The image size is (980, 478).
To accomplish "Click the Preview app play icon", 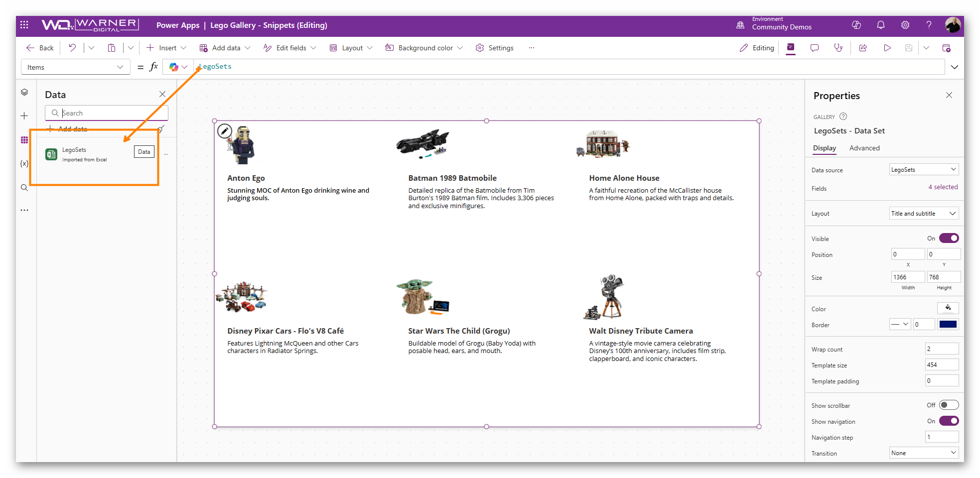I will pyautogui.click(x=887, y=48).
